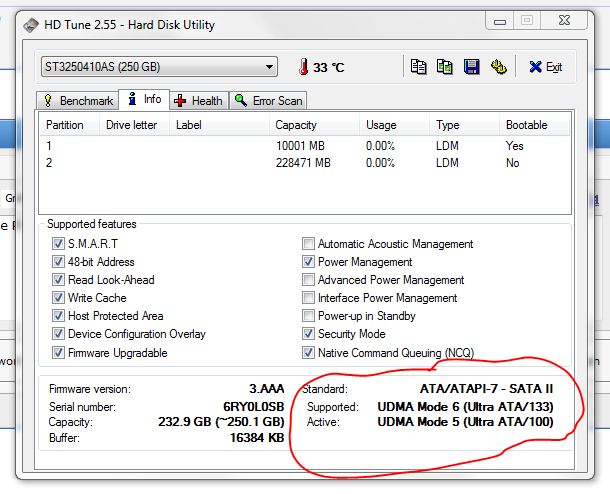The width and height of the screenshot is (610, 494).
Task: Click the save screenshot floppy icon
Action: 471,67
